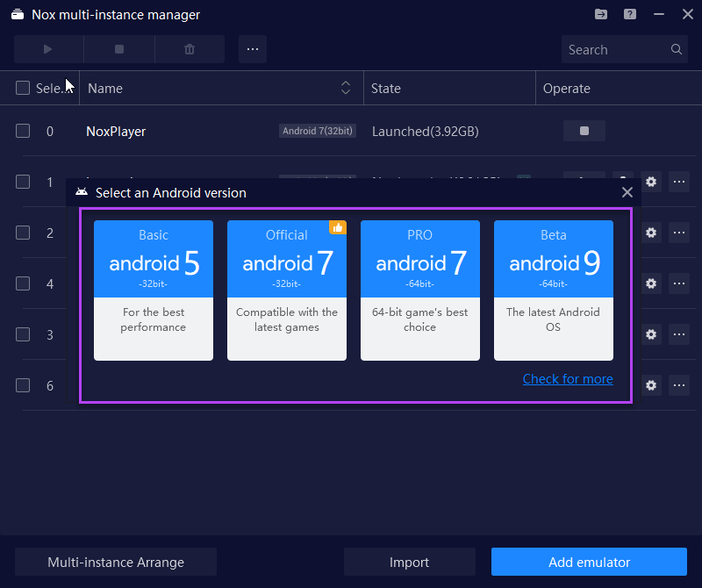The image size is (702, 588).
Task: Click the search magnifier icon
Action: 677,50
